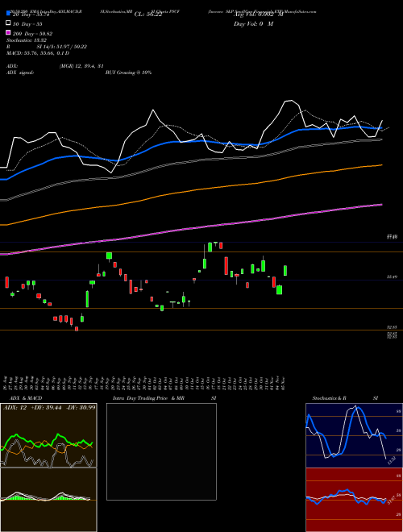Click the 'Intra Day Trading Price & MR' title

(149, 398)
